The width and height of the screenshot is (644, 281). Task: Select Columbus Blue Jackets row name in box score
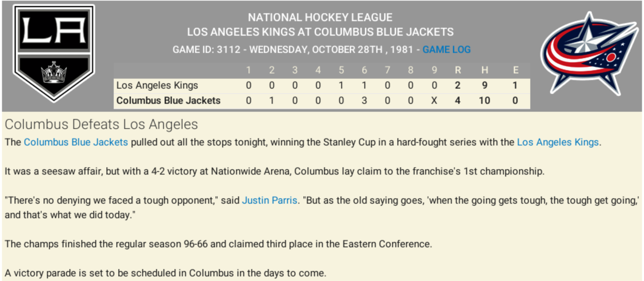pos(168,100)
